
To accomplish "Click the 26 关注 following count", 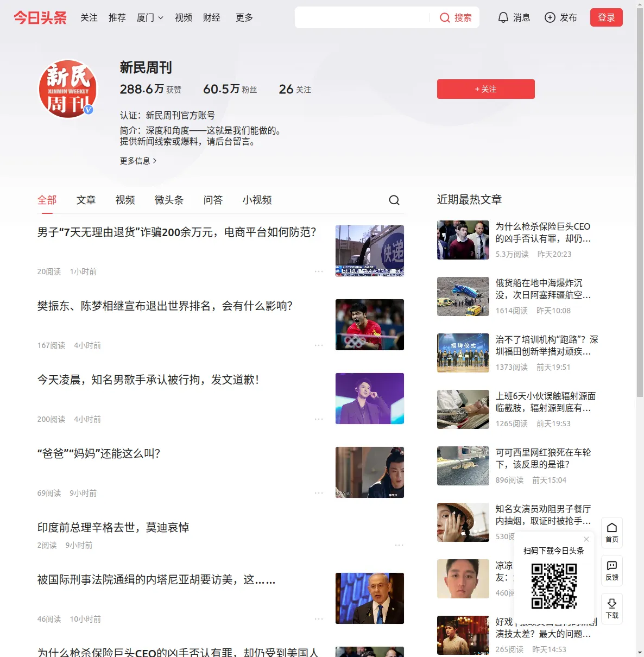I will pyautogui.click(x=295, y=89).
